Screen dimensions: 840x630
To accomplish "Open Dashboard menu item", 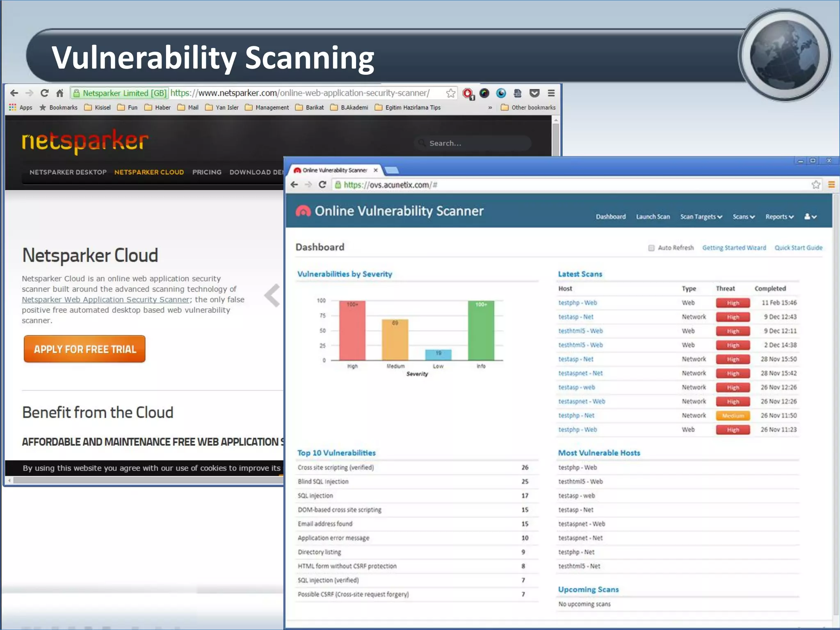I will click(x=611, y=217).
